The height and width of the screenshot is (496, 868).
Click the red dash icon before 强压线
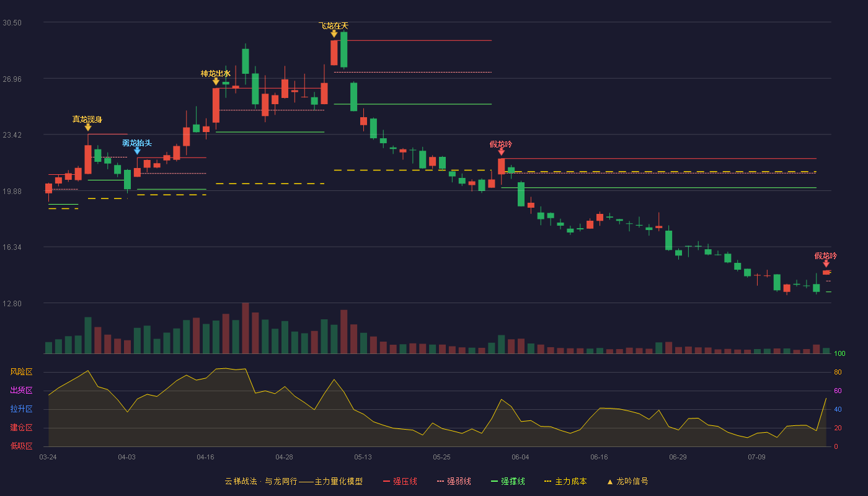coord(387,482)
